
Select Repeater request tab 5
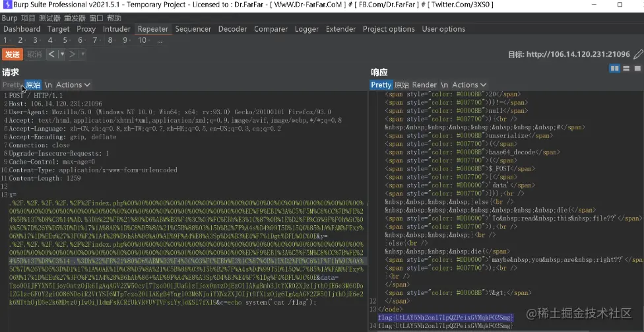click(x=66, y=40)
